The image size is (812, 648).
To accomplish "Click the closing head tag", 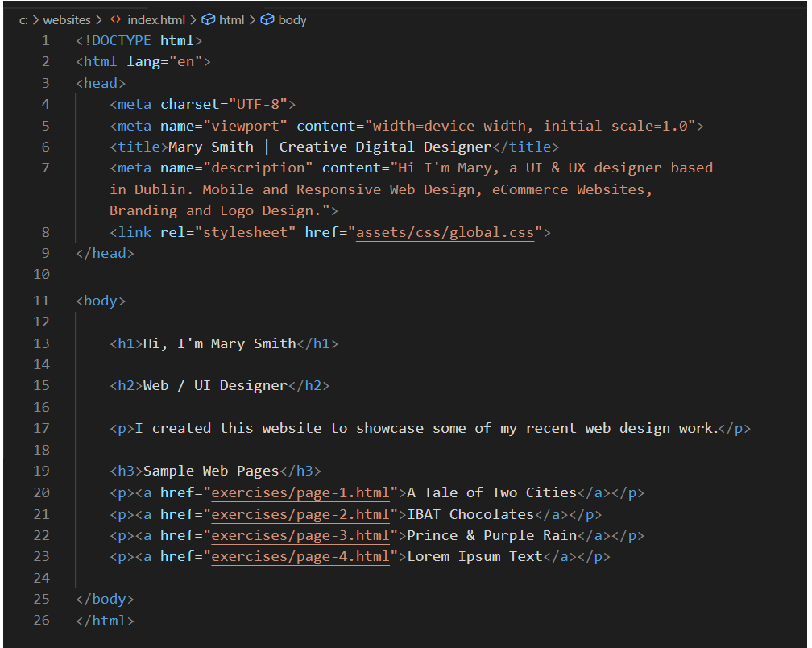I will click(105, 253).
